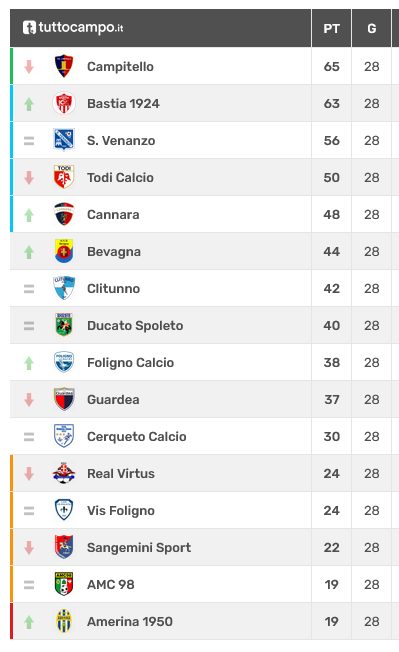Click the tuttocampo.it logo in header
The image size is (399, 652).
[73, 28]
